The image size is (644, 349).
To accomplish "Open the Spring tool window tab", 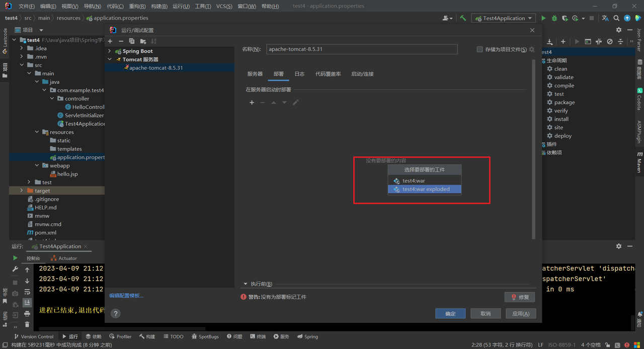I will click(x=307, y=336).
